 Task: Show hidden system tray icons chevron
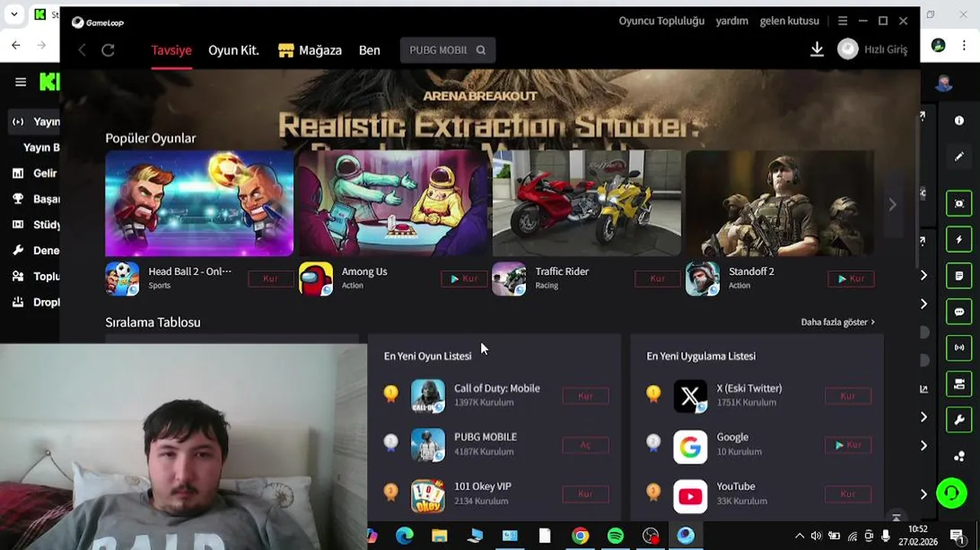[x=799, y=536]
